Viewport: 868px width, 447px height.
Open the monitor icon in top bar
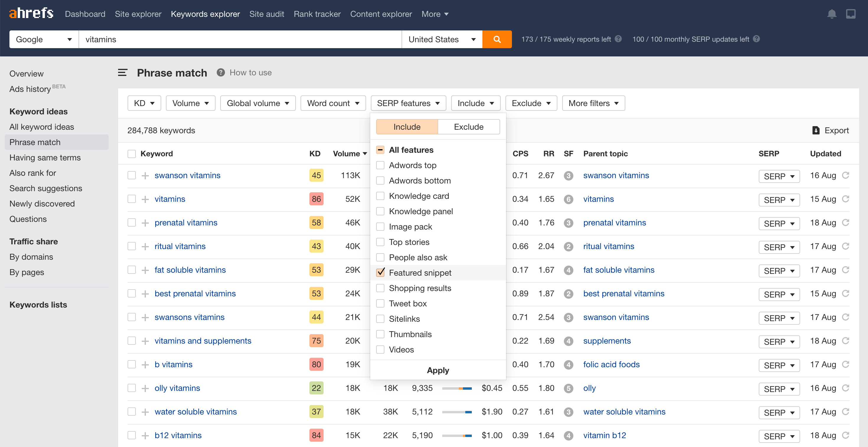coord(850,14)
